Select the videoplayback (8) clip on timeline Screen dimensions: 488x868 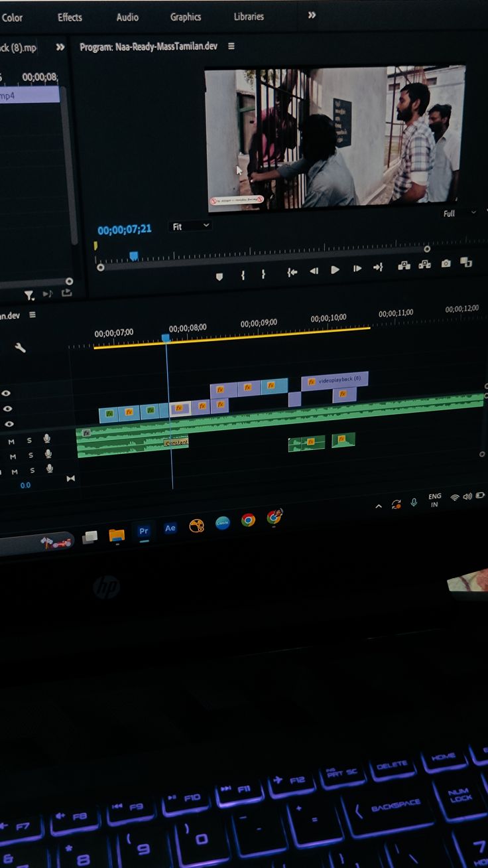(335, 381)
